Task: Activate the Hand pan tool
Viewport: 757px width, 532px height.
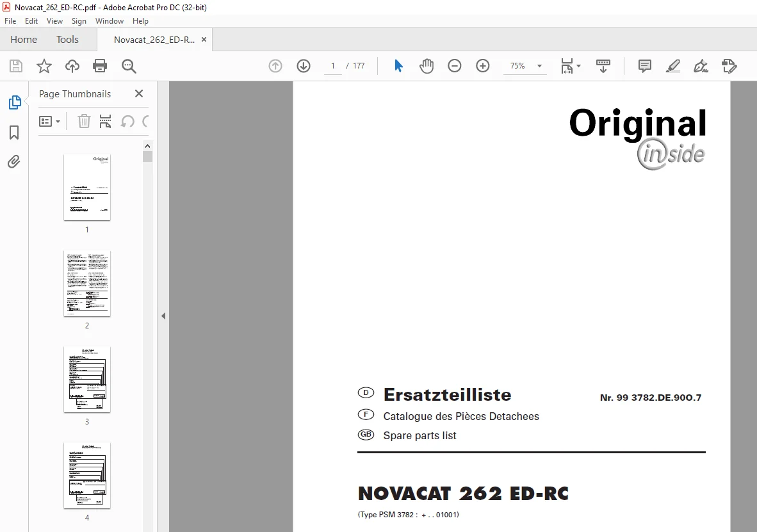Action: click(427, 66)
